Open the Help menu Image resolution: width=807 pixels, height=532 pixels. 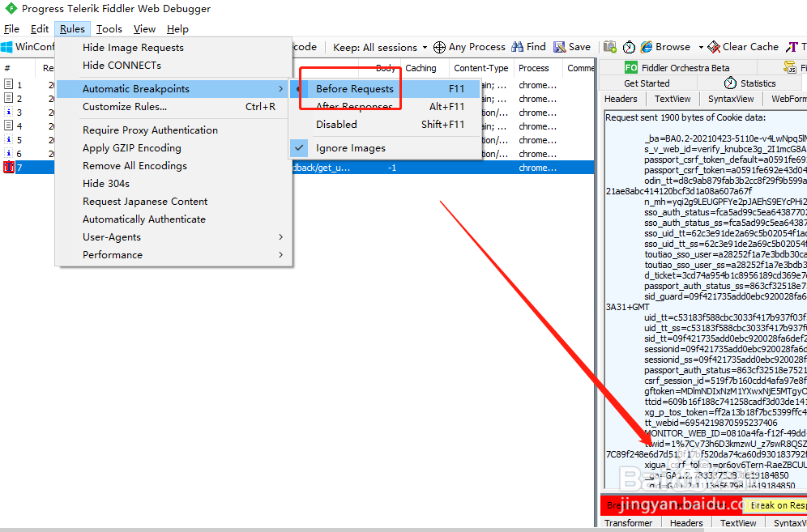(x=177, y=29)
